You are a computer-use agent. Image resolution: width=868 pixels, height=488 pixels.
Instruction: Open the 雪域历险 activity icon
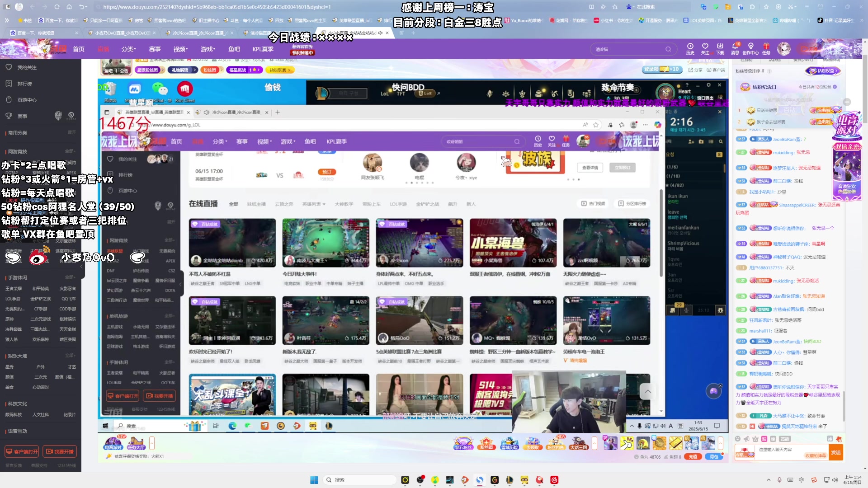point(509,443)
